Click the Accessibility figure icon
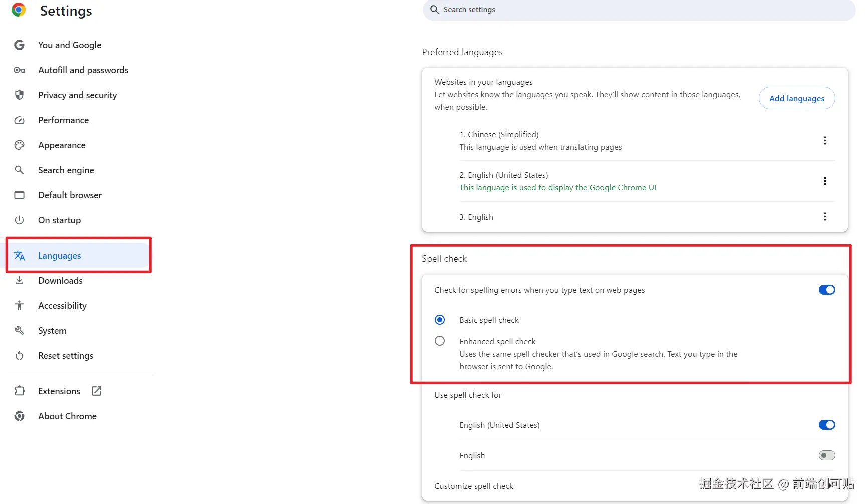The height and width of the screenshot is (504, 868). [x=19, y=306]
